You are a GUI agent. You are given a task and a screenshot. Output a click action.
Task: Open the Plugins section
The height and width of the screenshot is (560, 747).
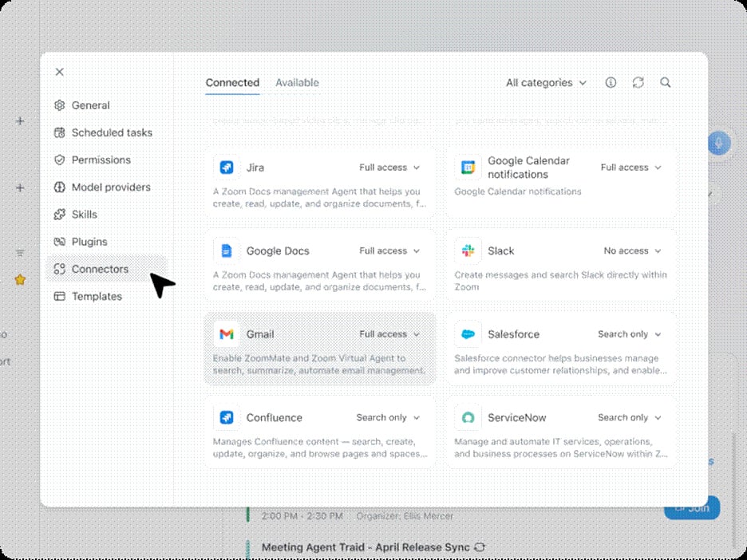click(106, 242)
